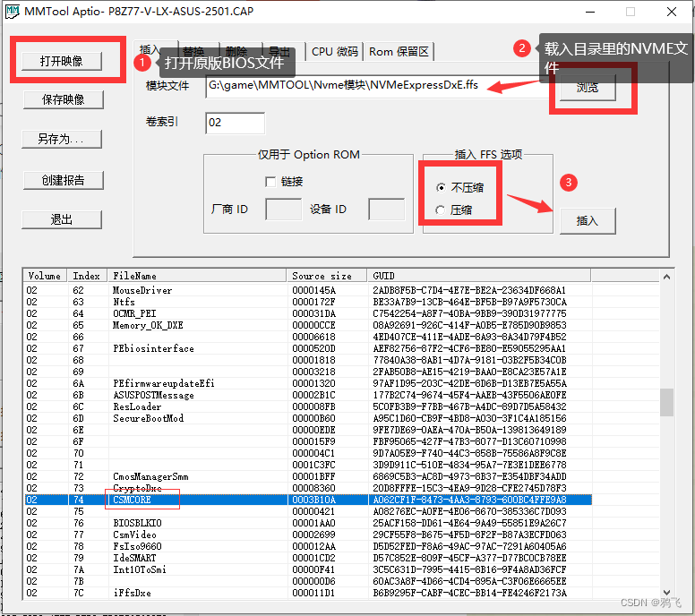Viewport: 695px width, 616px height.
Task: Click index 7B row with size 000000D6
Action: pos(308,581)
